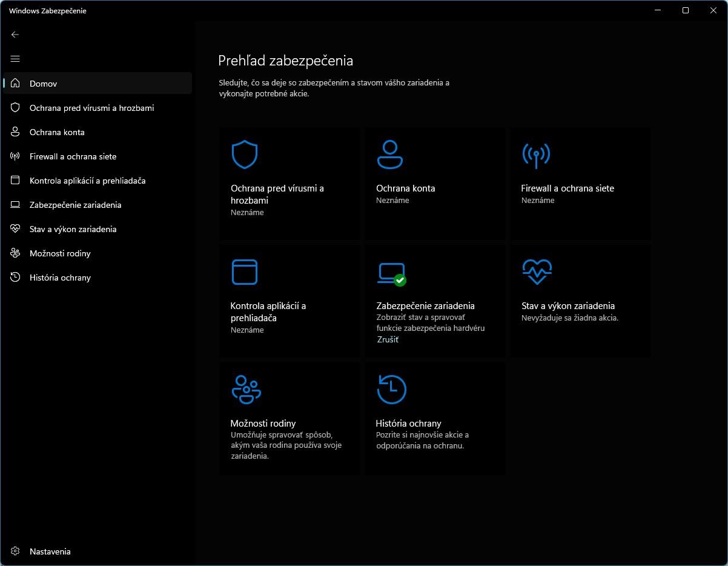Open the Stav a výkon zariadenia tile title
The width and height of the screenshot is (728, 566).
pyautogui.click(x=568, y=306)
